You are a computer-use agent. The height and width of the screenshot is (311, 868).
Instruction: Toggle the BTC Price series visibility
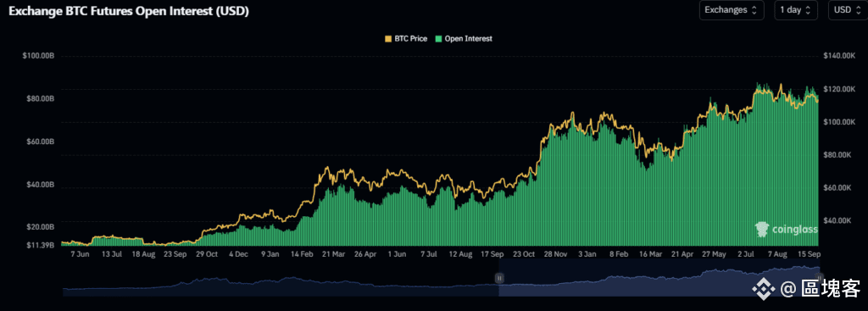point(406,39)
